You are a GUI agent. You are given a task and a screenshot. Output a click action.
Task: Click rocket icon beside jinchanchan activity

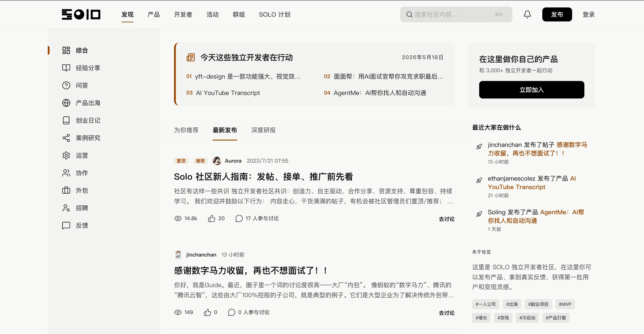pyautogui.click(x=479, y=146)
